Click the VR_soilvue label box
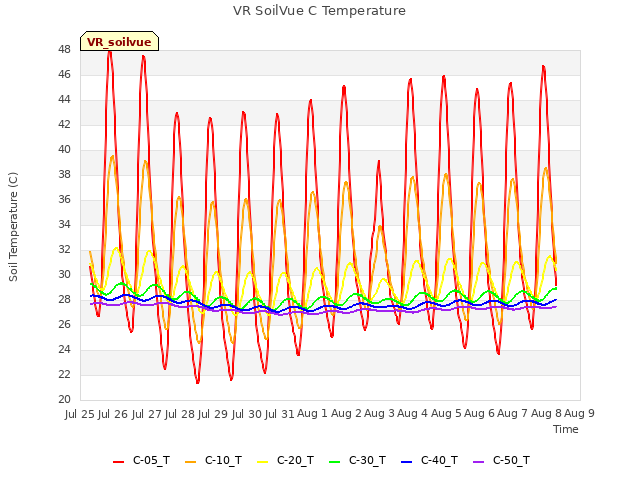640x480 pixels. coord(119,41)
